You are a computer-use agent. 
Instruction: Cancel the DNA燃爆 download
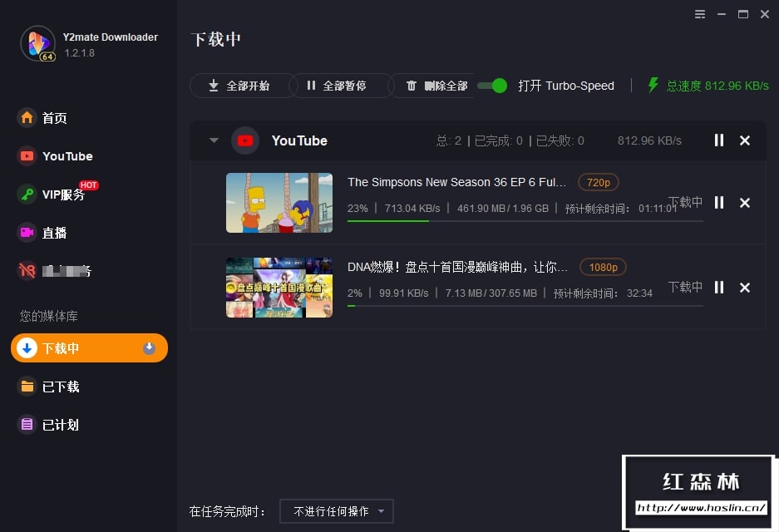tap(744, 288)
